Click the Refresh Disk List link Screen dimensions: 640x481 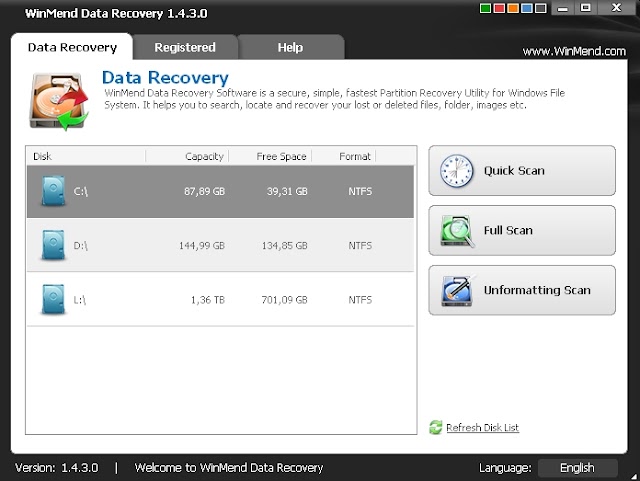482,428
